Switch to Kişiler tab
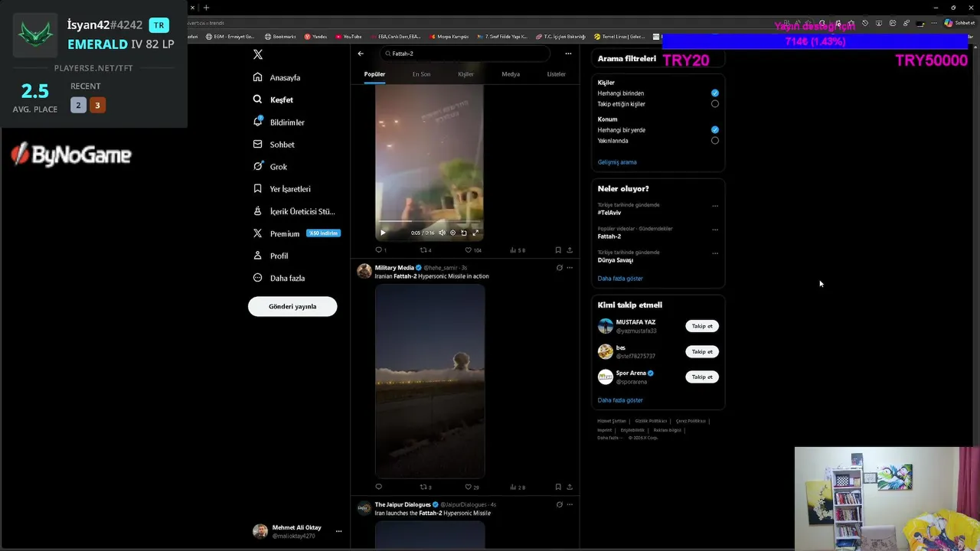Screen dimensions: 980x551 (465, 74)
